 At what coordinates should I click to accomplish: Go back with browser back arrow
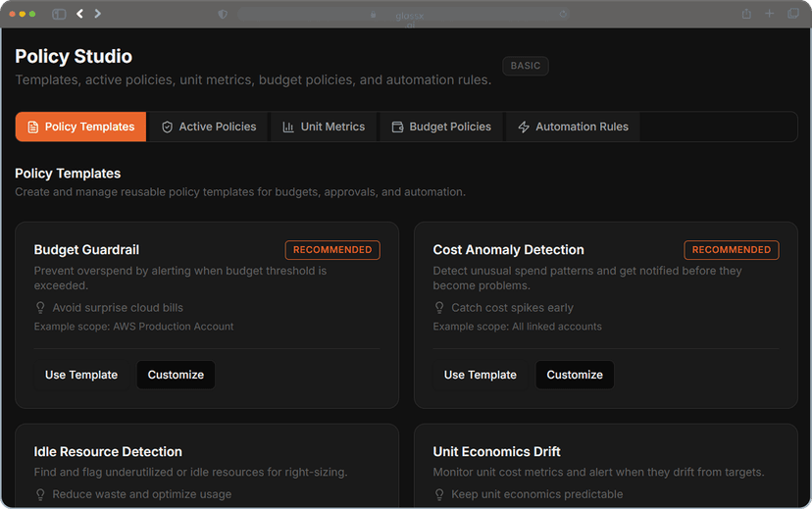[79, 14]
